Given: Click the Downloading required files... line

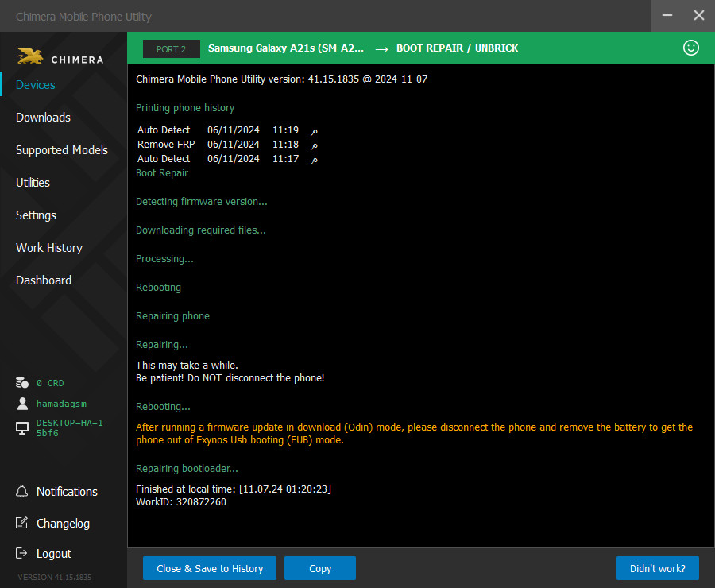Looking at the screenshot, I should [x=201, y=230].
